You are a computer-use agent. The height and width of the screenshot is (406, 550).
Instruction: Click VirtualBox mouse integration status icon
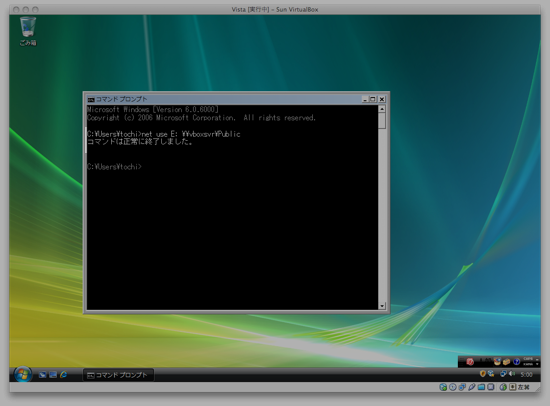[x=503, y=387]
